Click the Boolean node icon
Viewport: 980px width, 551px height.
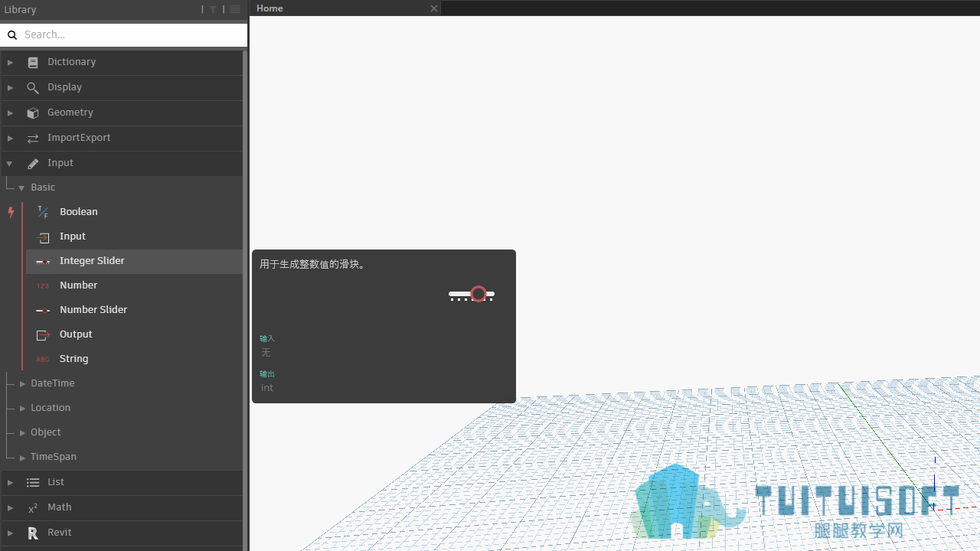tap(43, 212)
